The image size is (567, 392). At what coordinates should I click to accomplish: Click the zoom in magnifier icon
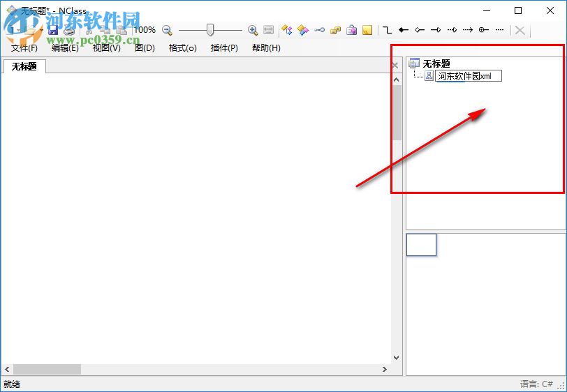253,31
